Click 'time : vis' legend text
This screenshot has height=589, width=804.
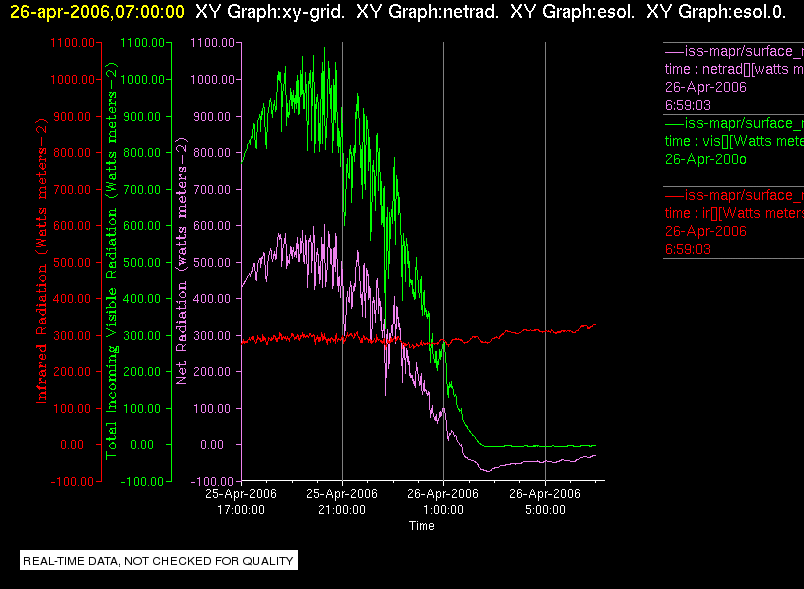pos(734,141)
